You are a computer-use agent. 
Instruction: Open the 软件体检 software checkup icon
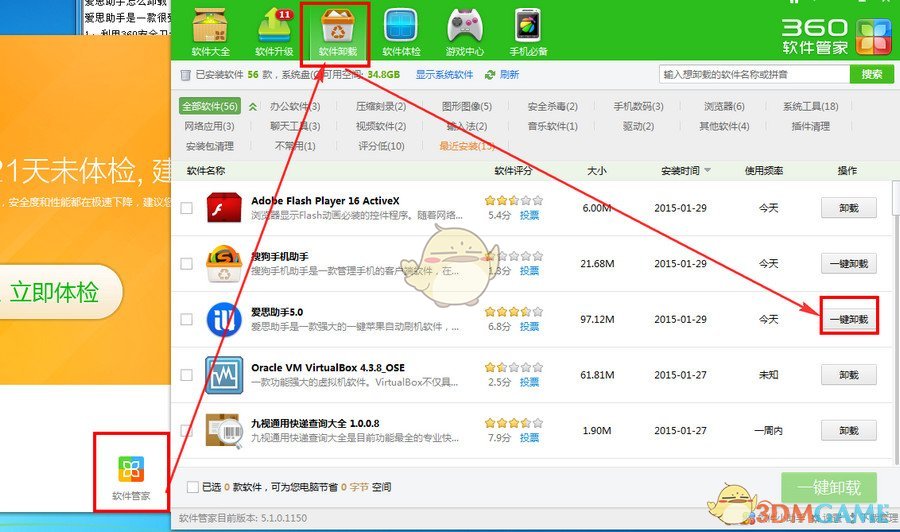(401, 32)
